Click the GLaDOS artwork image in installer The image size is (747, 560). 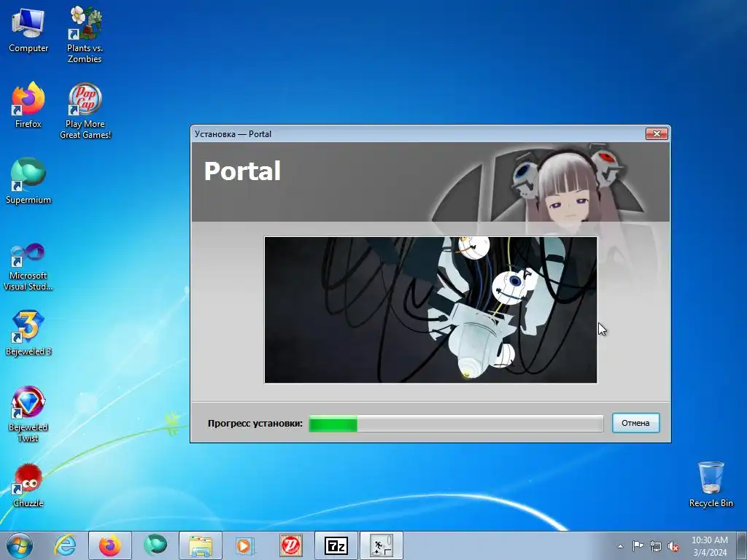click(430, 309)
